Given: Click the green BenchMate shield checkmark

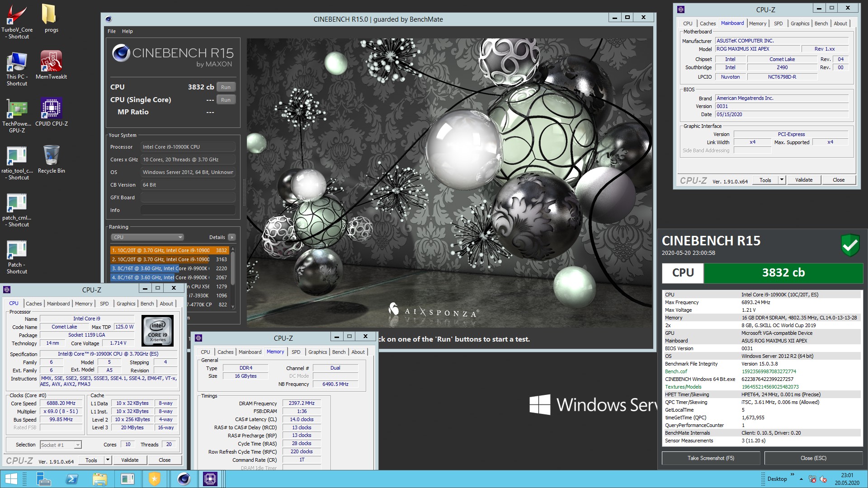Looking at the screenshot, I should [x=850, y=245].
